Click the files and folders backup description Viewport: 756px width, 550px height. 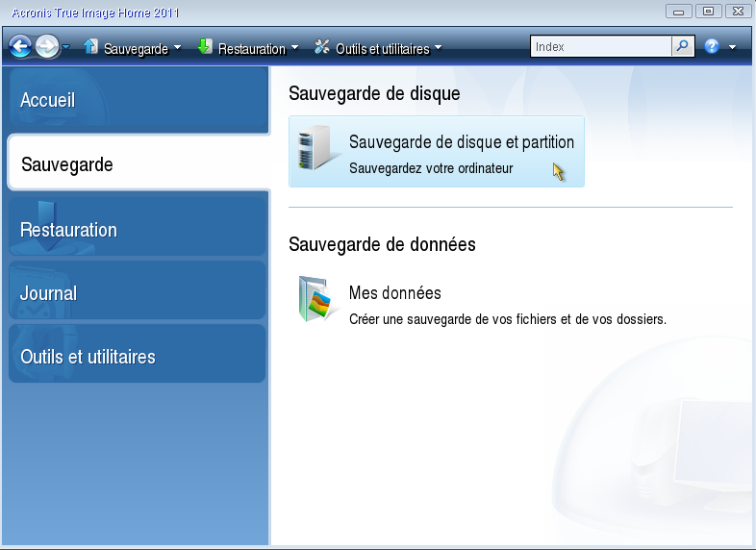point(508,319)
